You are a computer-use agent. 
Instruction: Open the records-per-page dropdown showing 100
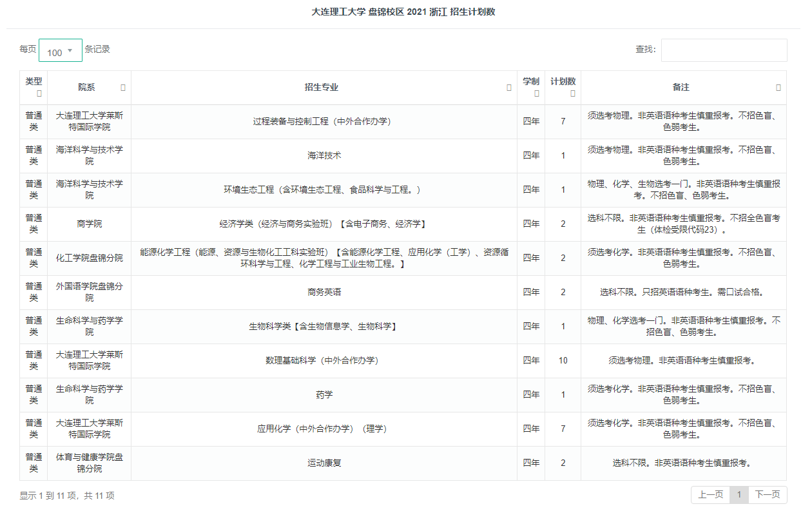61,50
